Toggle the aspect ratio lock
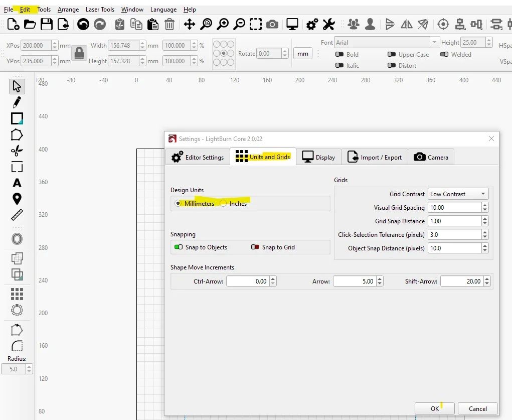This screenshot has height=420, width=512. point(79,53)
